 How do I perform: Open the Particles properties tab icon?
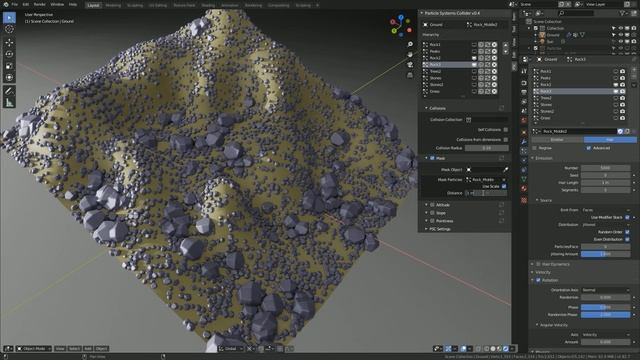coord(524,151)
